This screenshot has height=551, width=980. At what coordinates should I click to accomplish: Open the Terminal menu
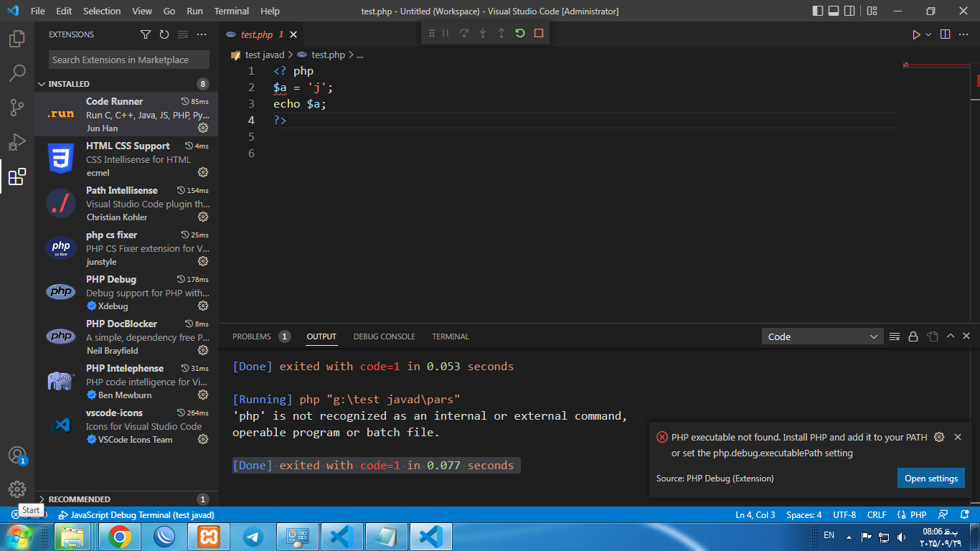(x=232, y=11)
